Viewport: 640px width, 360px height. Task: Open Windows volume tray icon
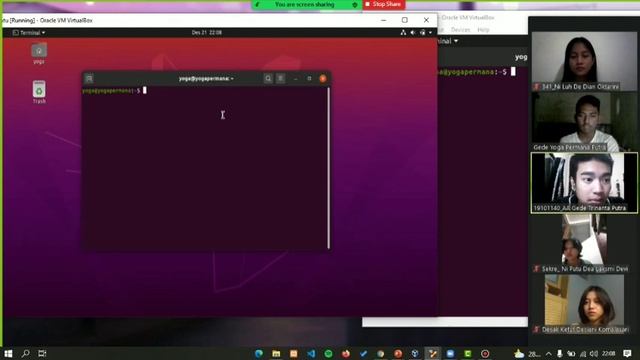pos(594,353)
